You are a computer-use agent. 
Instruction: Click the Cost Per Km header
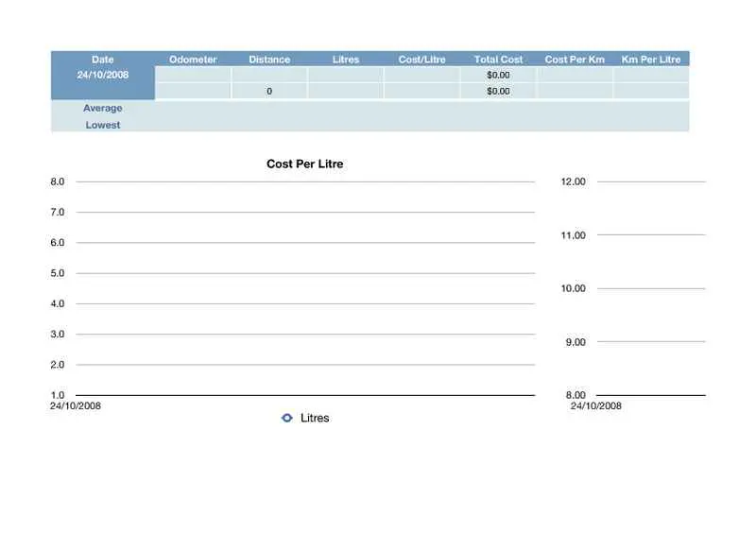point(575,60)
